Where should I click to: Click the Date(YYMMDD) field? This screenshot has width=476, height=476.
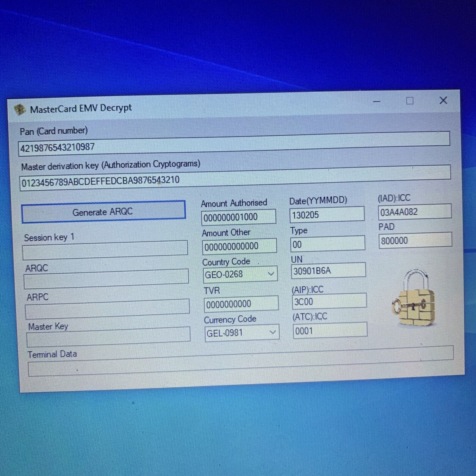pos(327,214)
